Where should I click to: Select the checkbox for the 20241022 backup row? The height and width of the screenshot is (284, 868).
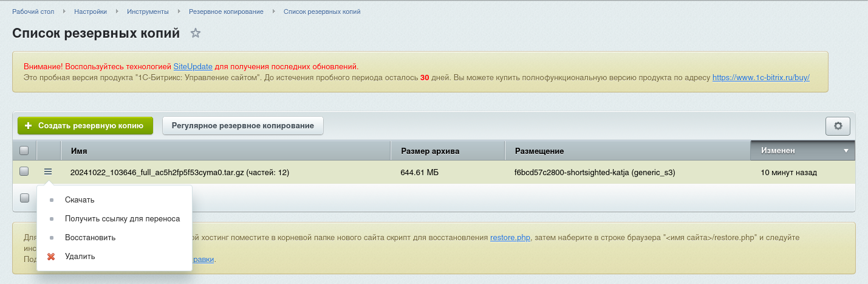[x=24, y=172]
